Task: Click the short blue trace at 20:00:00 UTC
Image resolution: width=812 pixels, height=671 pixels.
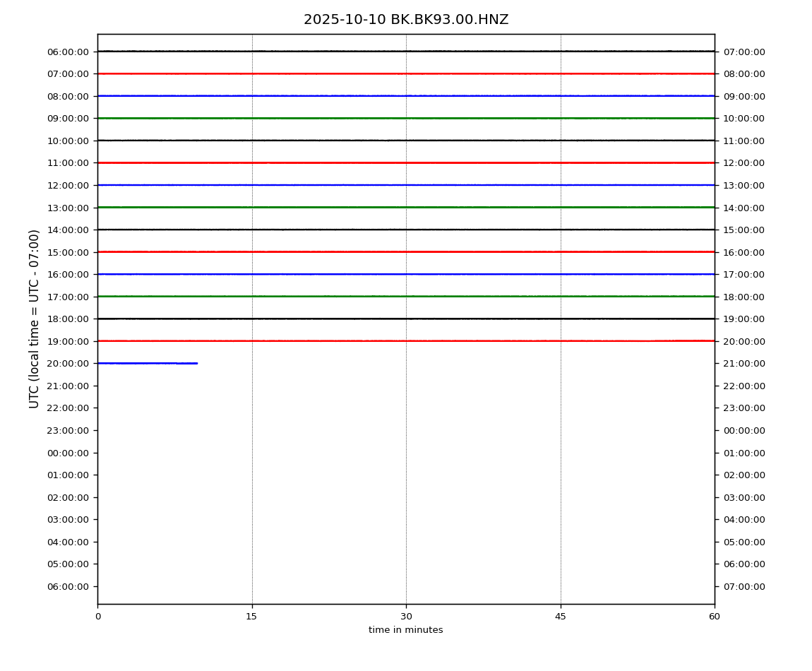Action: (147, 363)
